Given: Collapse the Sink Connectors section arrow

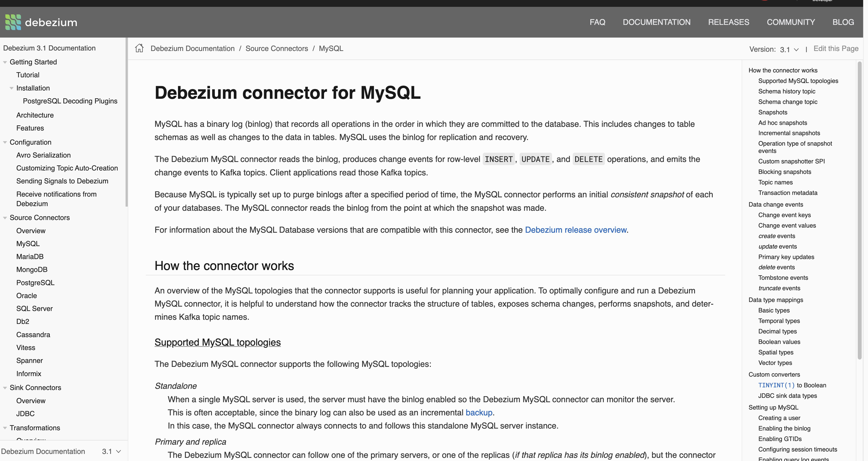Looking at the screenshot, I should (5, 388).
